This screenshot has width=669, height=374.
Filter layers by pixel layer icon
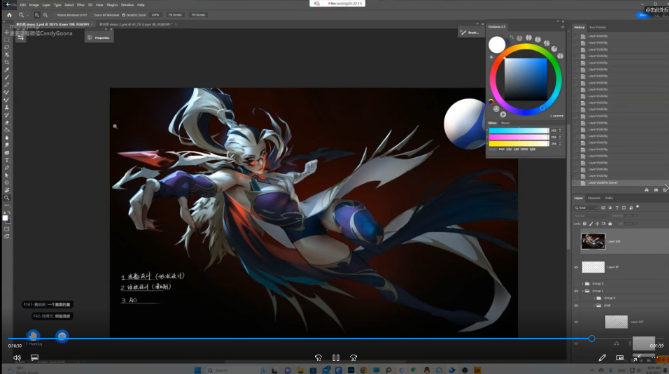click(x=603, y=208)
